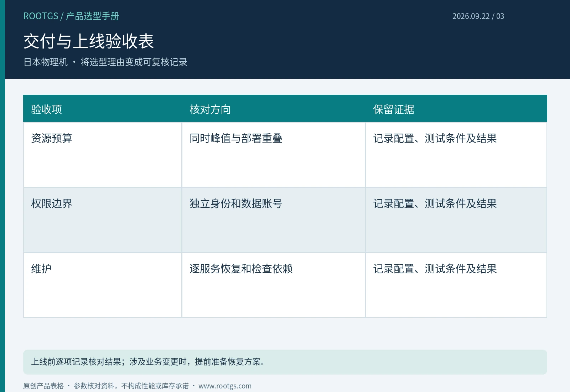
Task: Click the 保留证据 column header
Action: tap(456, 109)
